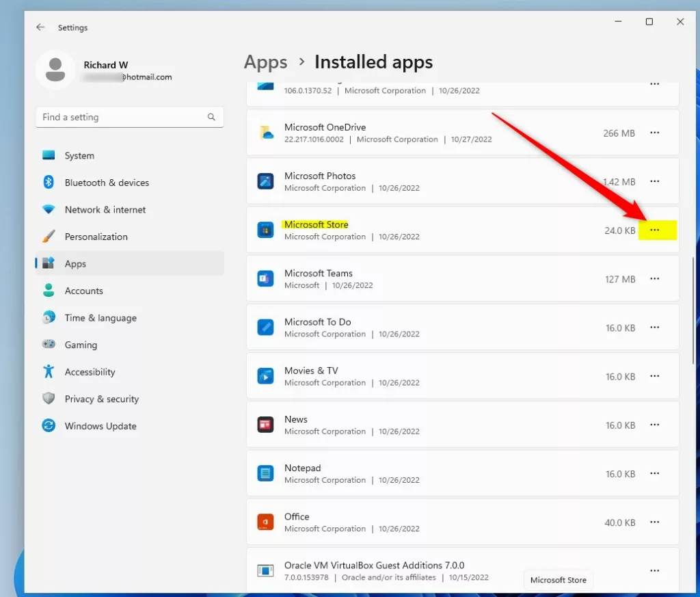Click the Microsoft OneDrive app icon
The image size is (700, 597).
tap(265, 133)
